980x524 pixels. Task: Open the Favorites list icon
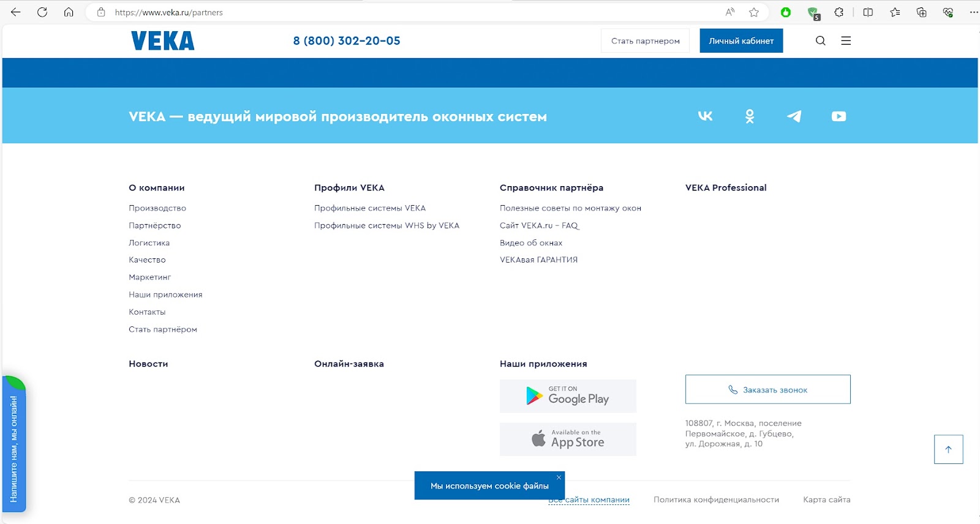(895, 12)
